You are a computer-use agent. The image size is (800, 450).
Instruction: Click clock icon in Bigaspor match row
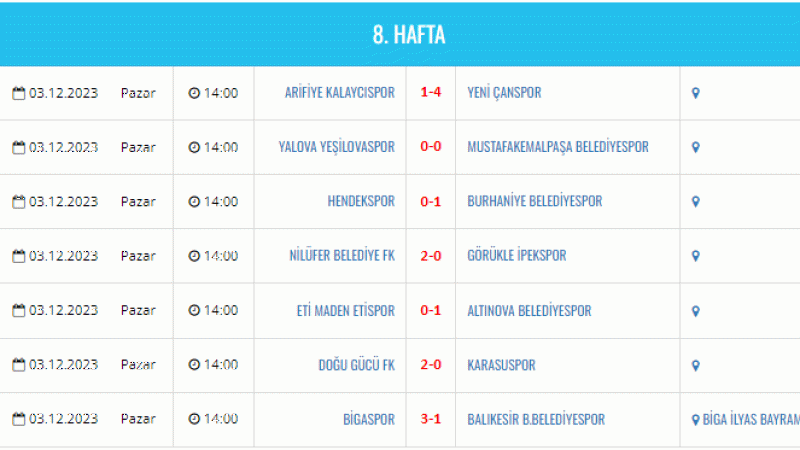coord(194,419)
